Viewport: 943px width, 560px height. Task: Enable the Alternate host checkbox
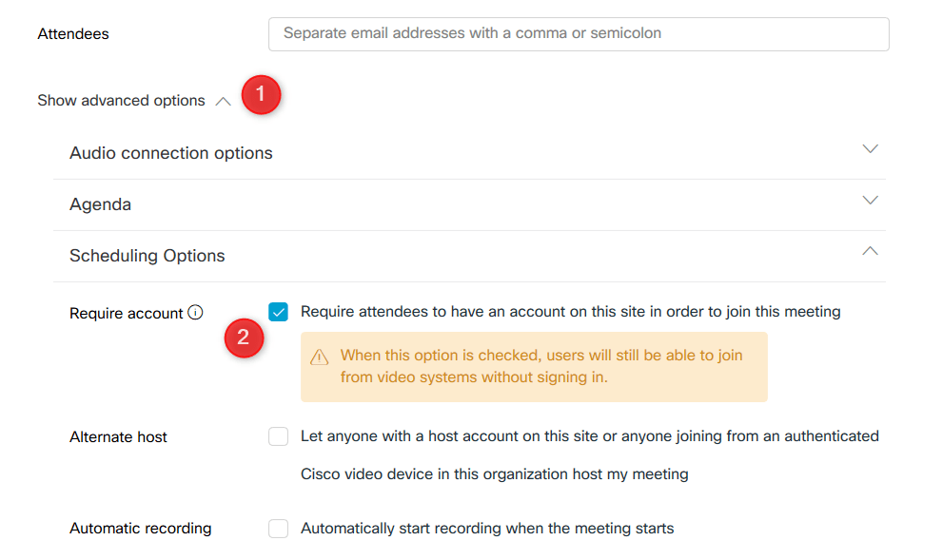(278, 436)
